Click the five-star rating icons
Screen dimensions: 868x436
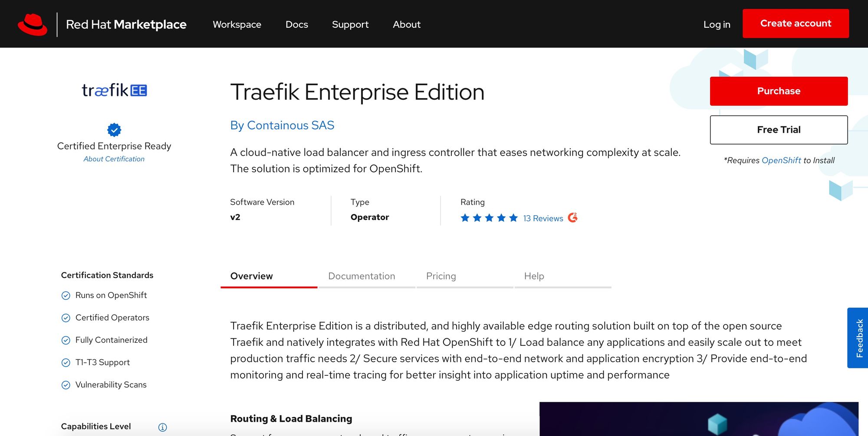(x=489, y=218)
